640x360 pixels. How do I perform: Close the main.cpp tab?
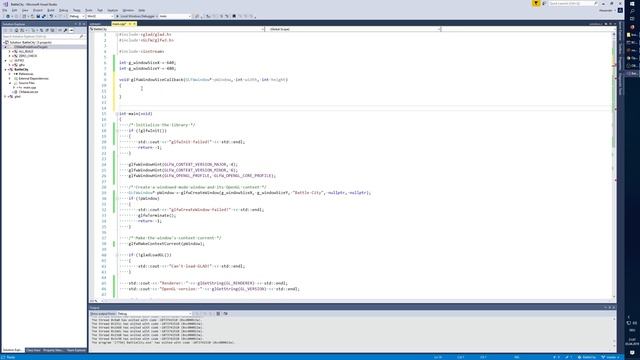click(134, 24)
